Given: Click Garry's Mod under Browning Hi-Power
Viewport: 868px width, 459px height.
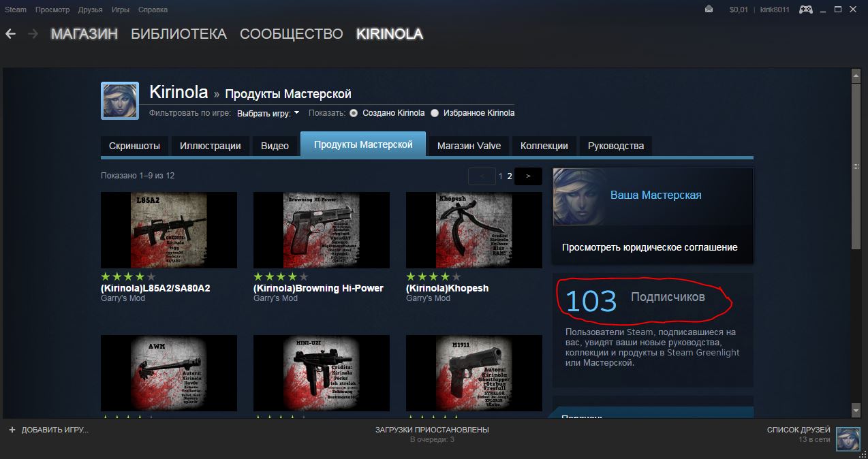Looking at the screenshot, I should (276, 298).
